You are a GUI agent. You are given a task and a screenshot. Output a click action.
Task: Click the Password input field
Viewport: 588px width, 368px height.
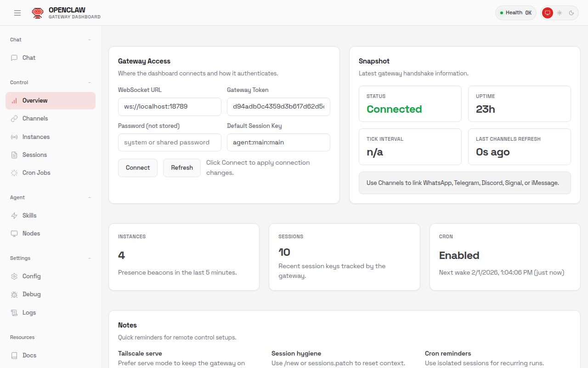pos(169,142)
